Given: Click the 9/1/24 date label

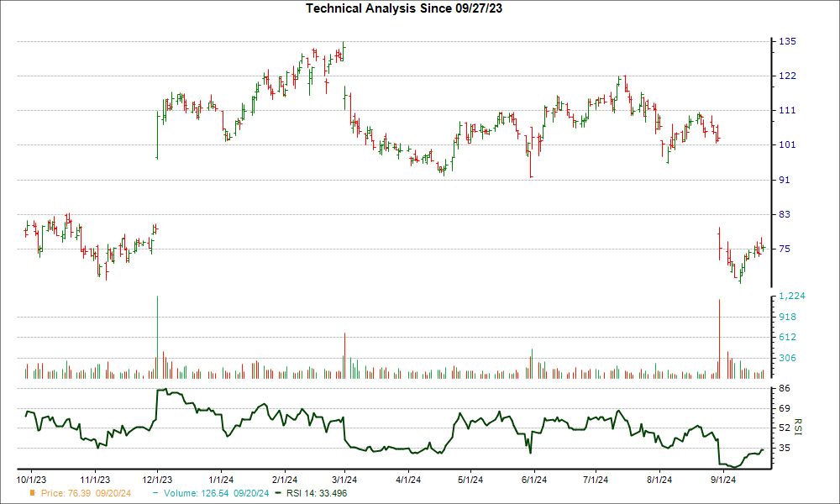Looking at the screenshot, I should [722, 480].
